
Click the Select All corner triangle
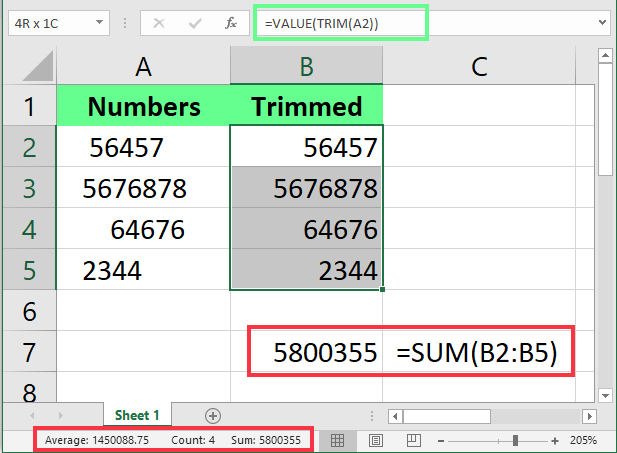pyautogui.click(x=38, y=66)
